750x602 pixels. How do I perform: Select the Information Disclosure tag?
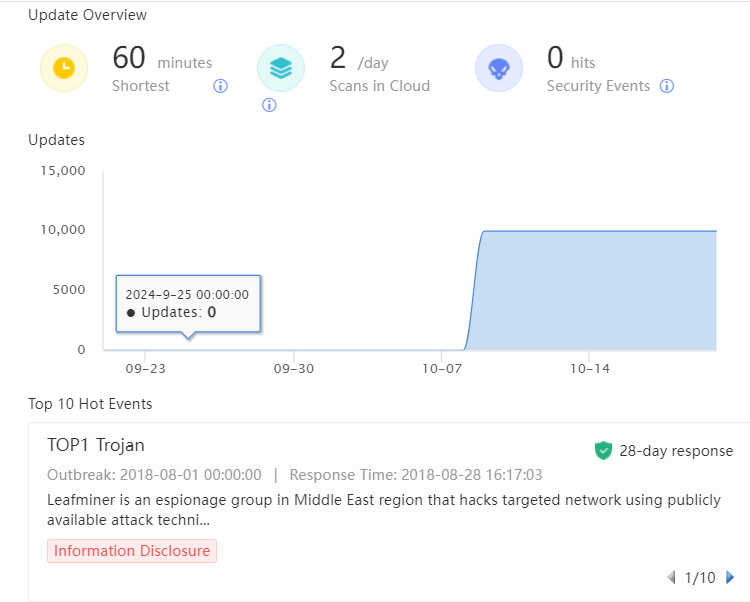pos(132,551)
